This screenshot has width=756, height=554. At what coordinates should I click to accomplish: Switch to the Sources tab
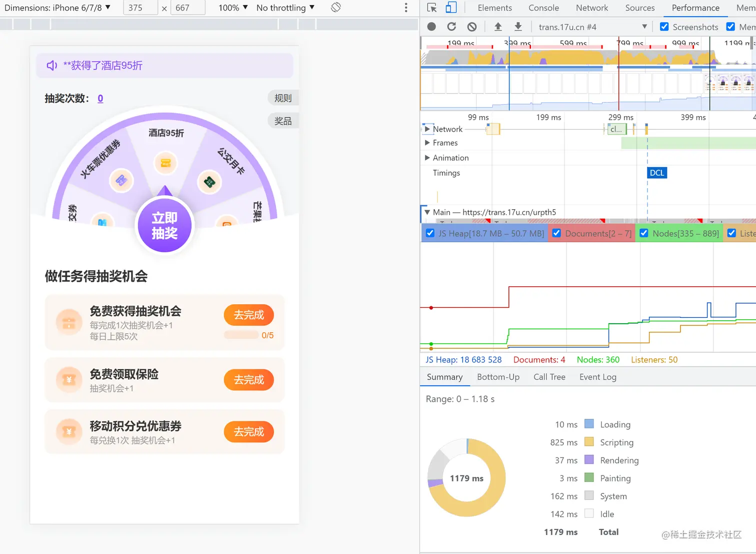coord(640,8)
